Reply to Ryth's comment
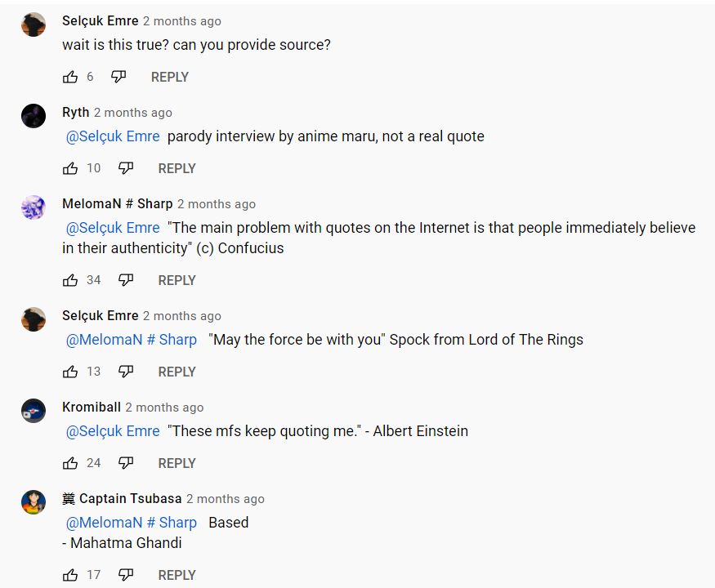715x588 pixels. pyautogui.click(x=177, y=168)
